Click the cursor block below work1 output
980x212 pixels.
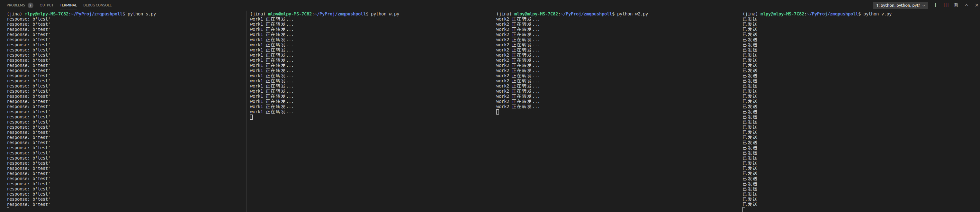[x=251, y=117]
